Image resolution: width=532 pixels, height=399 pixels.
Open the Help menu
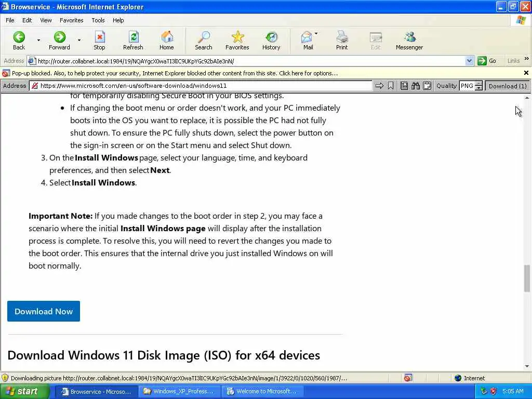[118, 20]
